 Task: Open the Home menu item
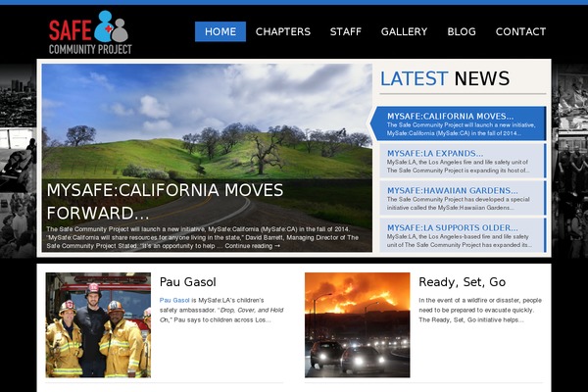(x=220, y=31)
